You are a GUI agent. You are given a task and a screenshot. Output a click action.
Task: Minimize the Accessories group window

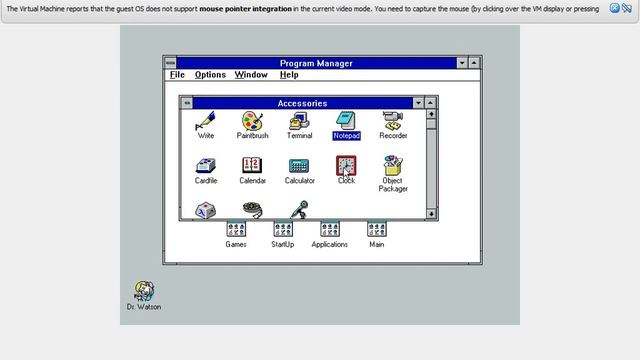(x=418, y=103)
